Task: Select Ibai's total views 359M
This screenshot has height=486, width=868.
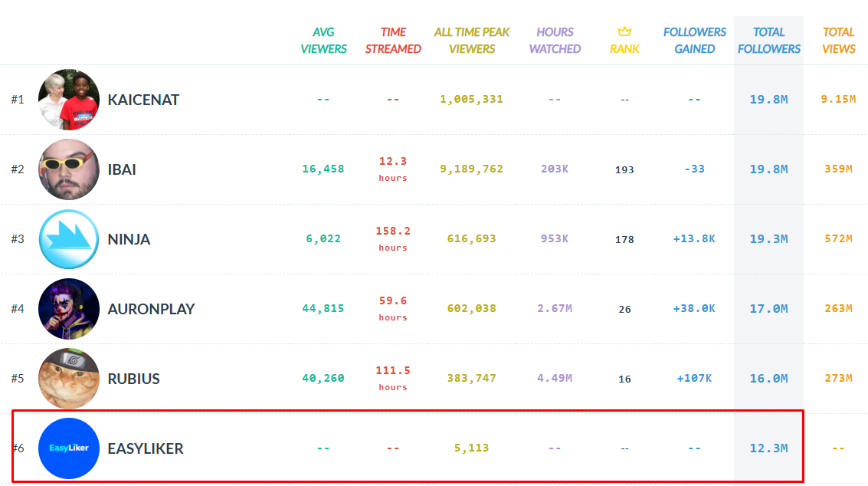Action: [839, 169]
